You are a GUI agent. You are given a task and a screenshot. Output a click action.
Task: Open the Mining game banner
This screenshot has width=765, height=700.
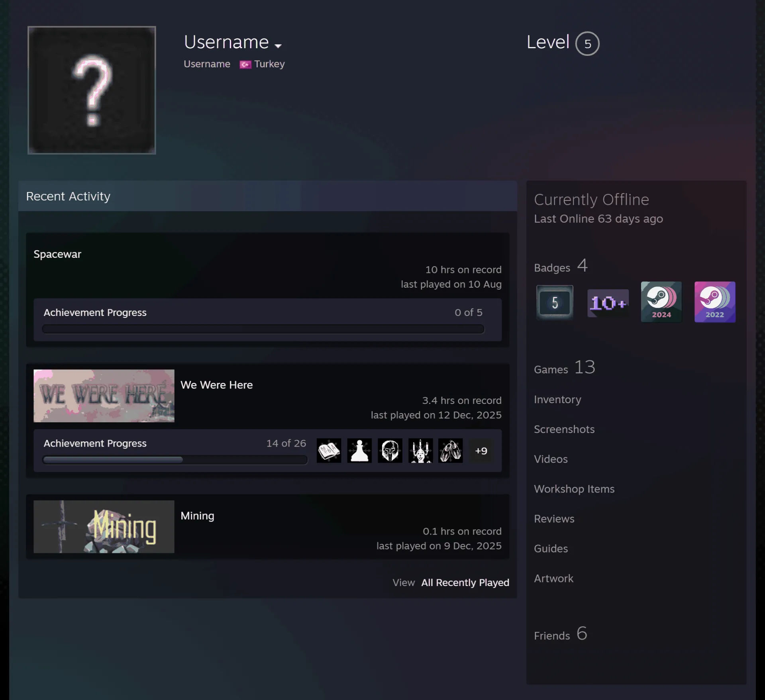click(104, 526)
